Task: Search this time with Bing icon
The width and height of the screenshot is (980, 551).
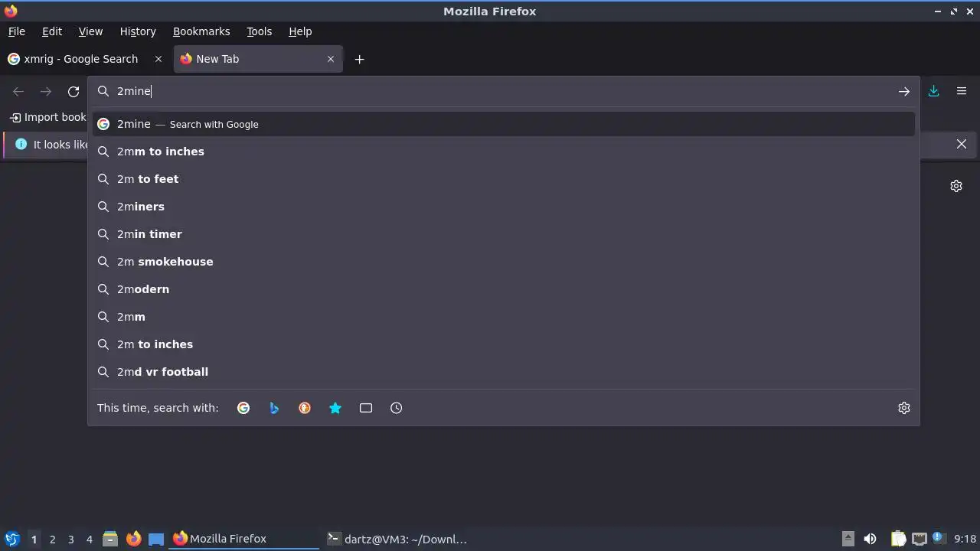Action: click(274, 408)
